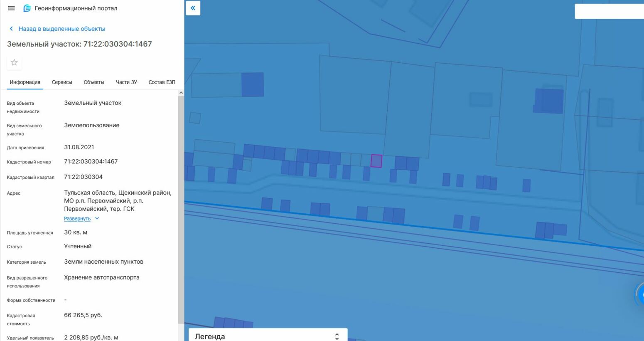Expand the Легенда panel
Viewport: 644px width, 341px height.
[x=268, y=336]
